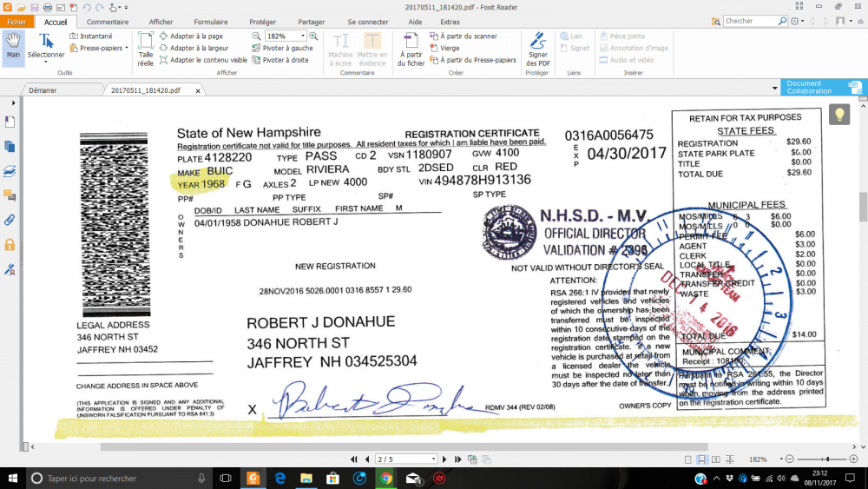This screenshot has height=489, width=868.
Task: Switch to the Démarrer document tab
Action: click(43, 90)
